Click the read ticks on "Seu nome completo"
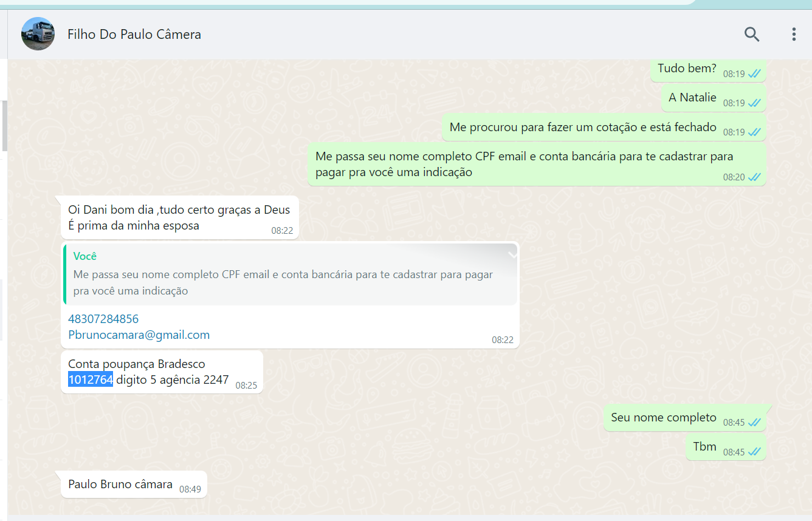The height and width of the screenshot is (521, 812). tap(754, 423)
